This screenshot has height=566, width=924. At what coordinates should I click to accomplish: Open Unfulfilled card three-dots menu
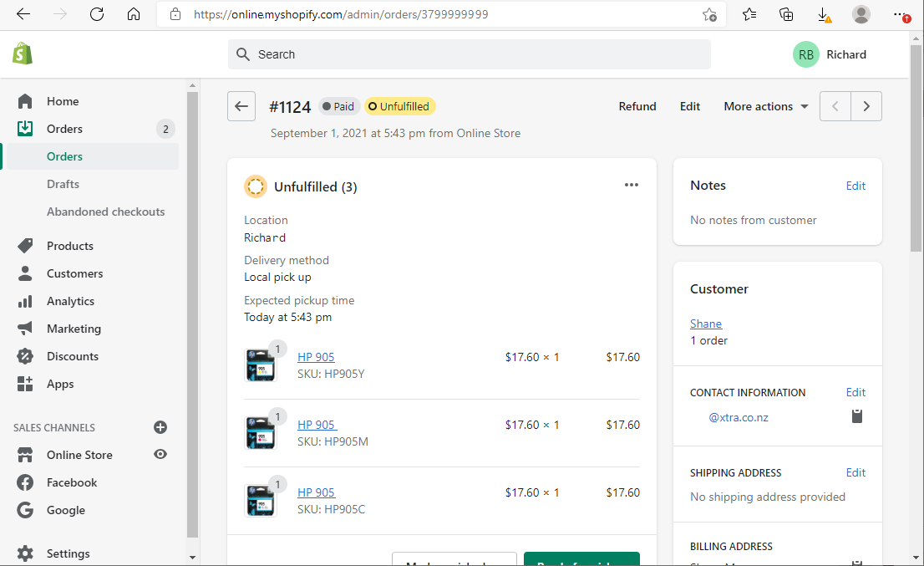point(631,185)
